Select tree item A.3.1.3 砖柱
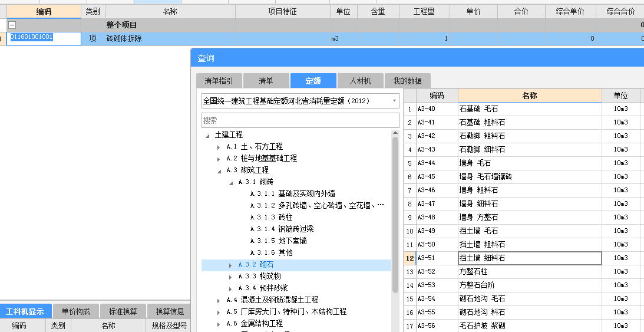The height and width of the screenshot is (332, 644). click(271, 217)
